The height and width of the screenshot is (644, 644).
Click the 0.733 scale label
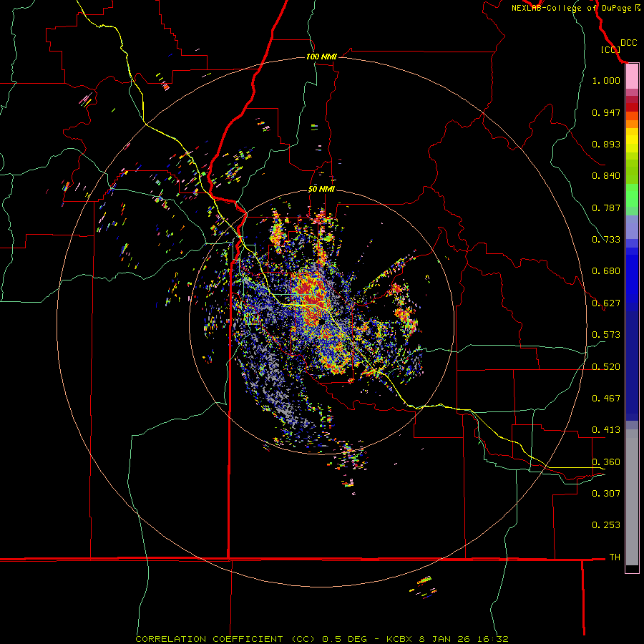tap(606, 240)
